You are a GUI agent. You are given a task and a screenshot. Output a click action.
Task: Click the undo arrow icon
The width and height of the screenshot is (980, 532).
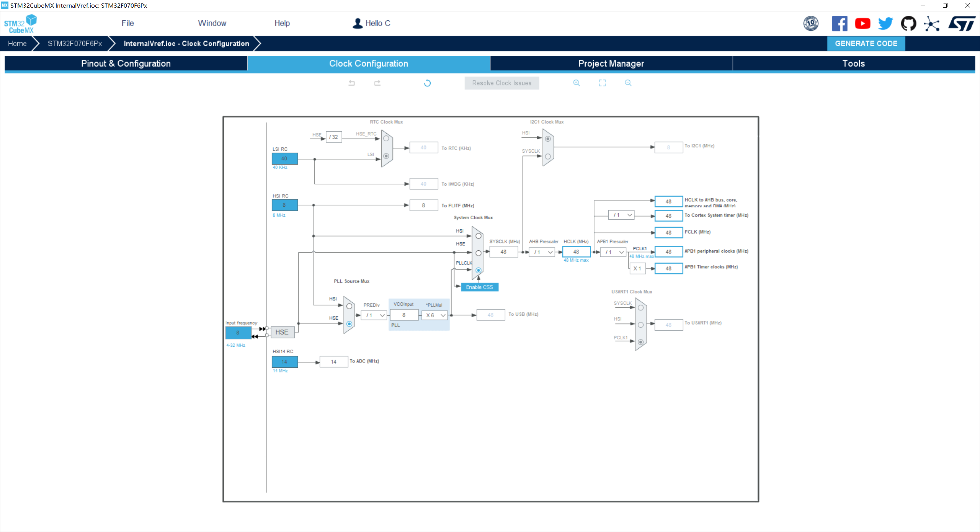[351, 83]
